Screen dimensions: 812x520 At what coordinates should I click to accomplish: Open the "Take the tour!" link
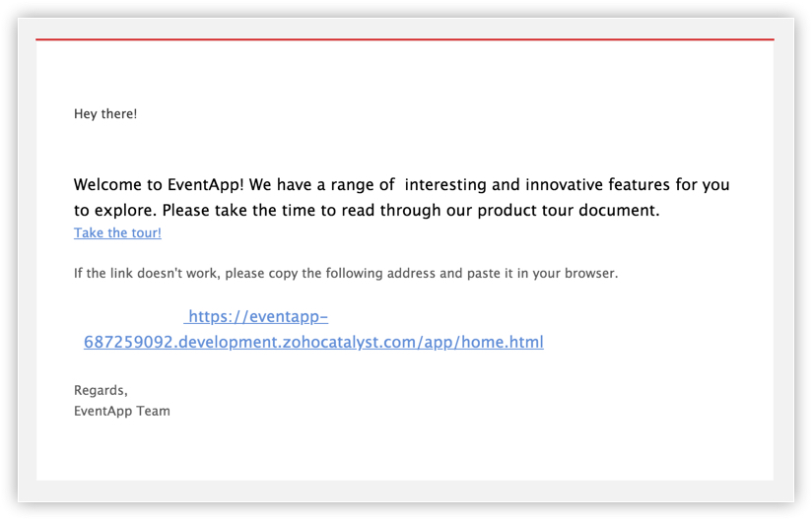117,233
